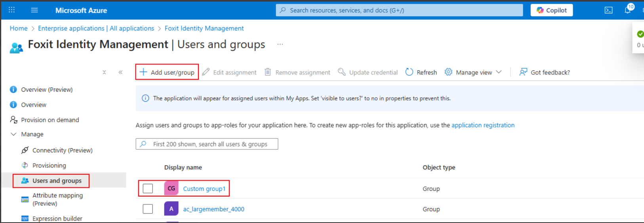The width and height of the screenshot is (644, 223).
Task: Click the info icon in the banner
Action: [x=145, y=98]
